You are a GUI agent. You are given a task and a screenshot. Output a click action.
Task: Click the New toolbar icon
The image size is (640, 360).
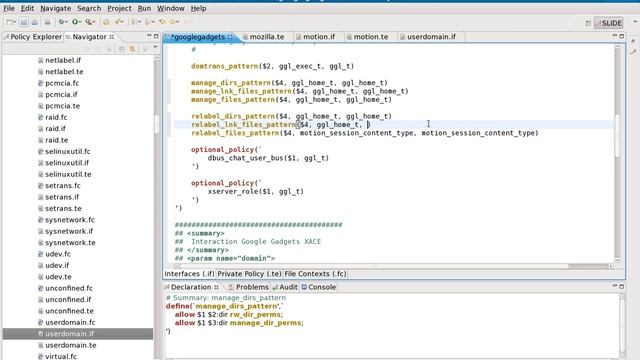point(9,22)
